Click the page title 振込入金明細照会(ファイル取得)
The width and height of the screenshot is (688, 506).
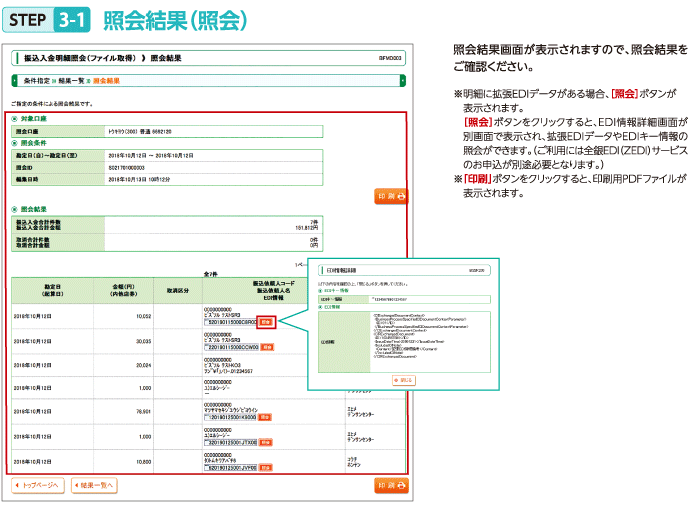pyautogui.click(x=80, y=58)
